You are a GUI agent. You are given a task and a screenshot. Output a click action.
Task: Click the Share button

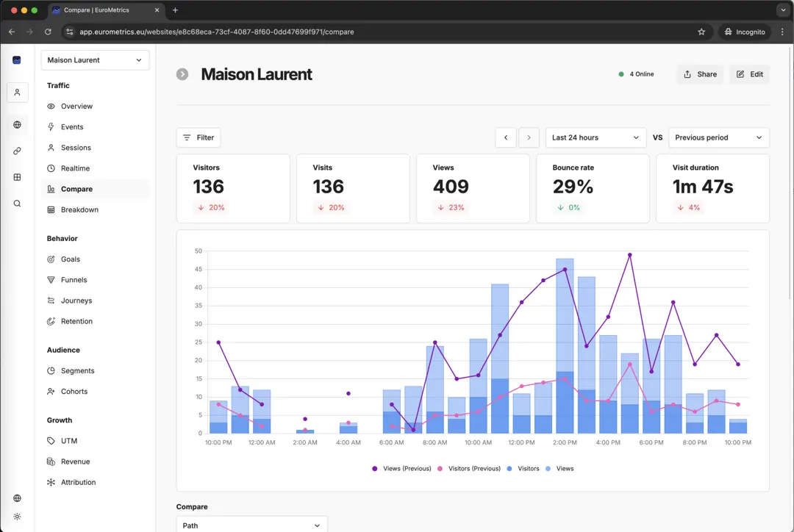701,74
